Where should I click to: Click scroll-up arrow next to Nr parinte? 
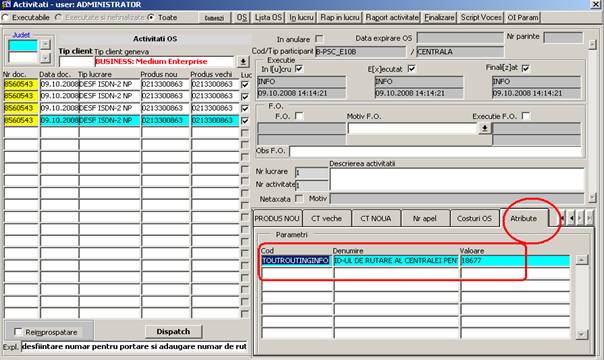tap(592, 44)
